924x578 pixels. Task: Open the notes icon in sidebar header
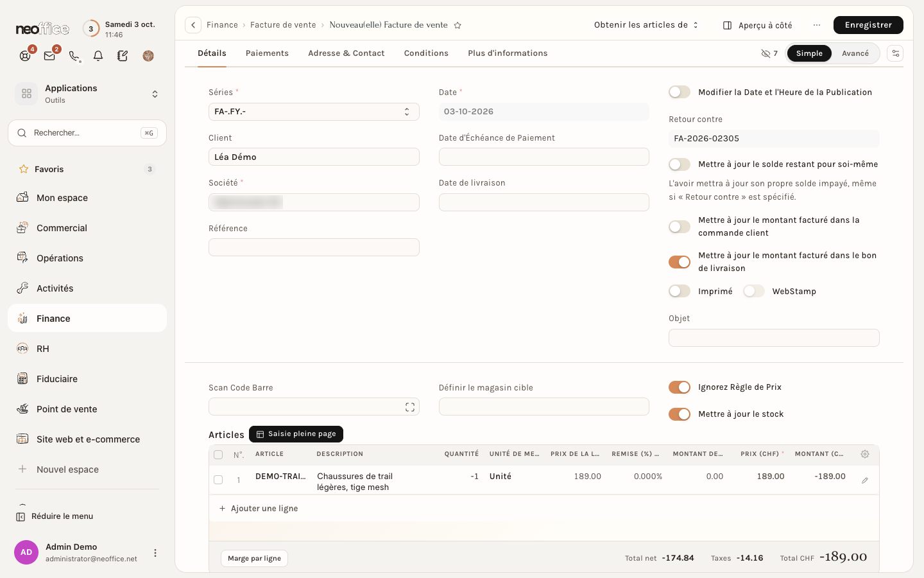[x=123, y=56]
